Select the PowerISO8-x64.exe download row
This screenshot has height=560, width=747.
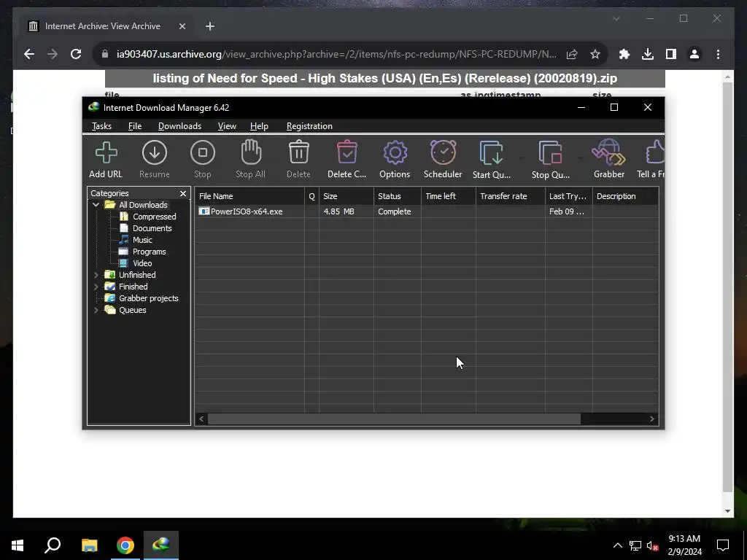tap(427, 211)
